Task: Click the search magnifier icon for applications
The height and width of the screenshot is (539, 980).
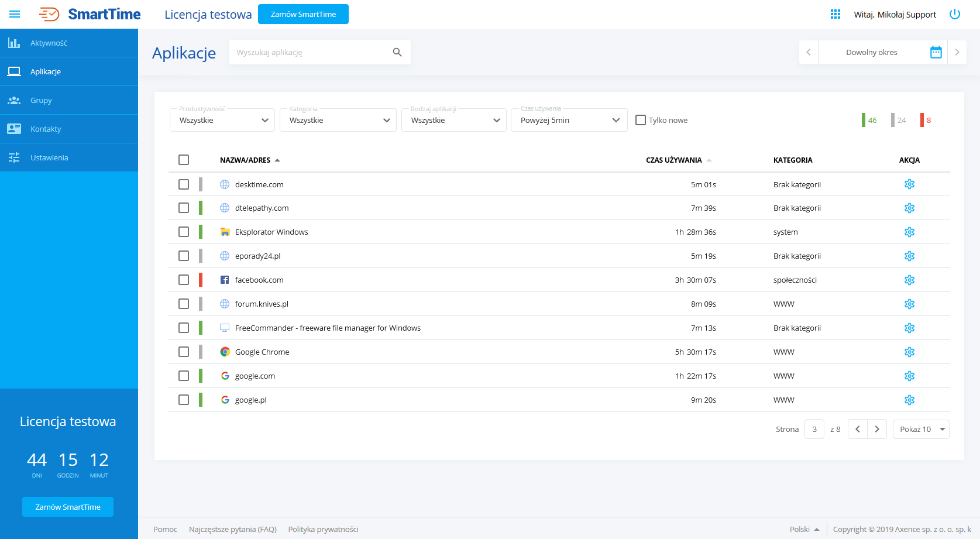Action: point(397,52)
